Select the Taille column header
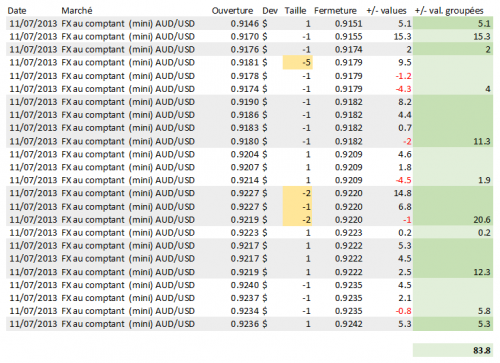Image resolution: width=500 pixels, height=363 pixels. pyautogui.click(x=295, y=11)
